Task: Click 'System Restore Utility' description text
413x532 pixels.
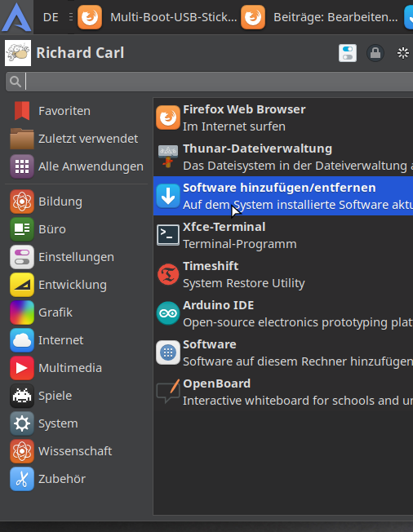Action: tap(244, 283)
